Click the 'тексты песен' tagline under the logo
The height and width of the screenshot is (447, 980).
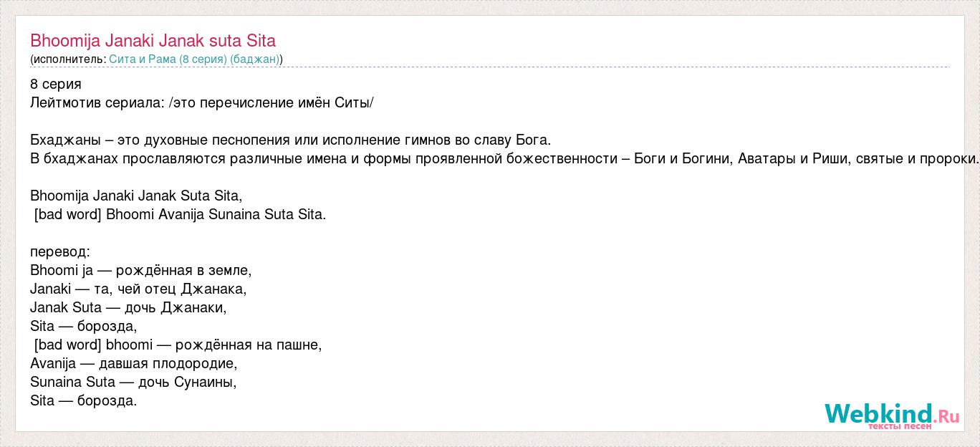point(900,426)
